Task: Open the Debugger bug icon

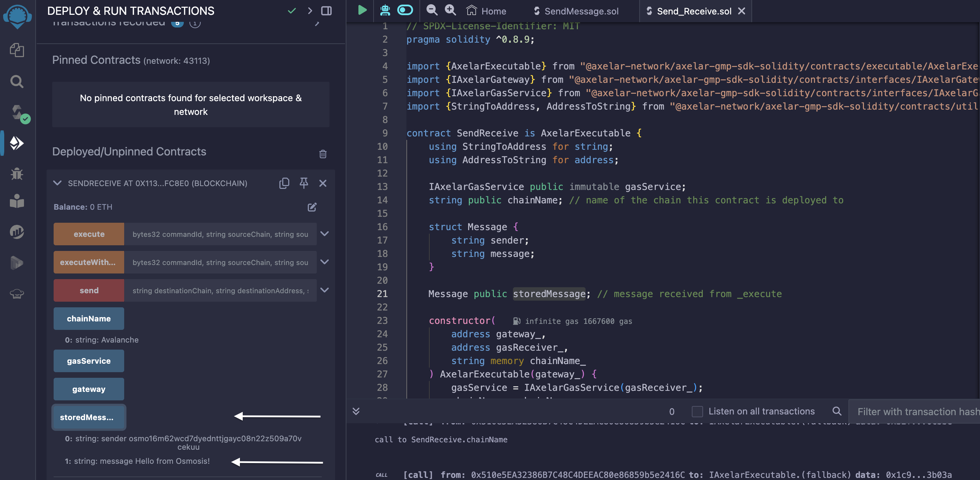Action: pyautogui.click(x=17, y=174)
